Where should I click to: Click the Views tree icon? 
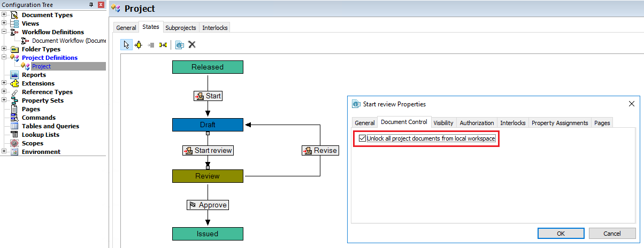[x=14, y=24]
